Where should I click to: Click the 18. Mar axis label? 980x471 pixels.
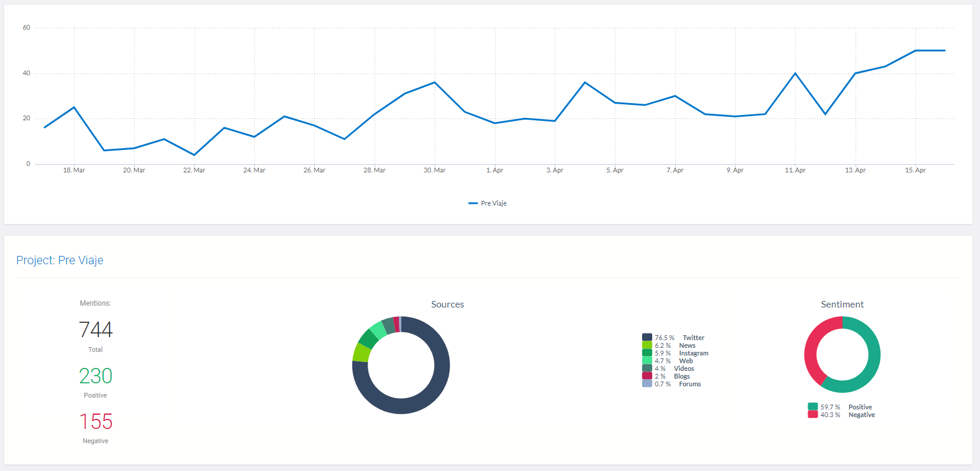coord(74,170)
